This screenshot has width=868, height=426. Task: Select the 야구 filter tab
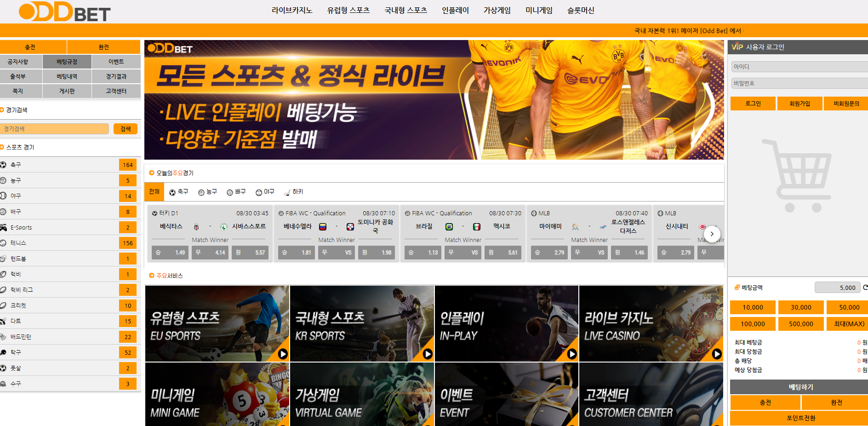point(265,192)
